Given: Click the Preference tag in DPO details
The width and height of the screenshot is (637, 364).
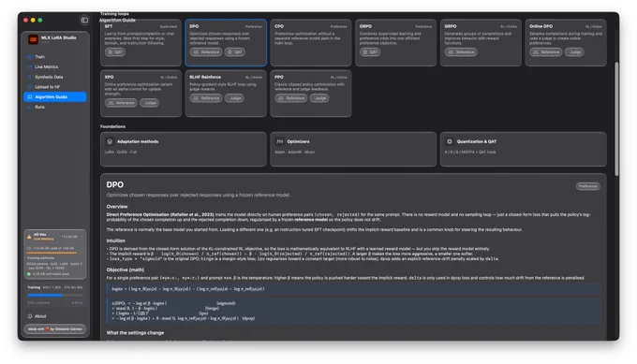Looking at the screenshot, I should point(587,186).
